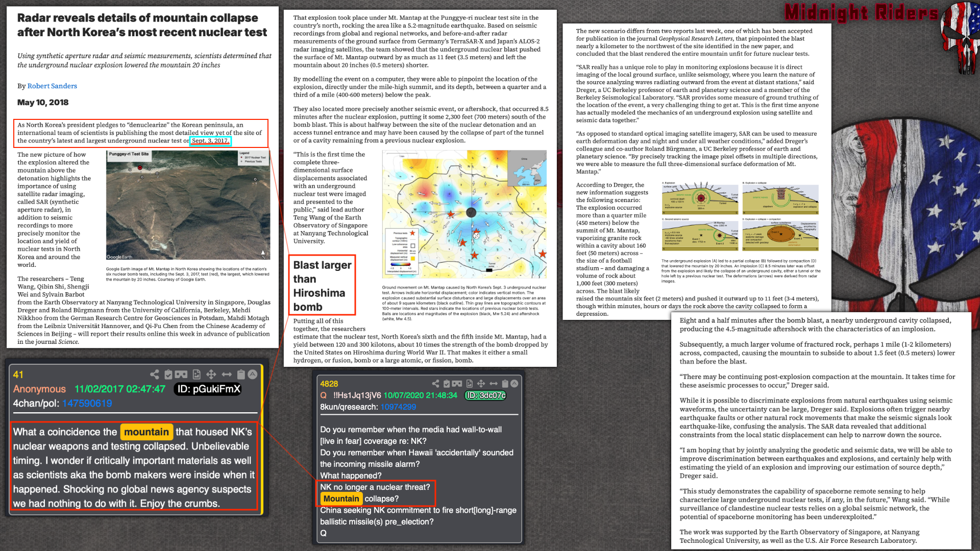Click the plain clipboard icon on post 4828
Screen dimensions: 980x551
505,384
